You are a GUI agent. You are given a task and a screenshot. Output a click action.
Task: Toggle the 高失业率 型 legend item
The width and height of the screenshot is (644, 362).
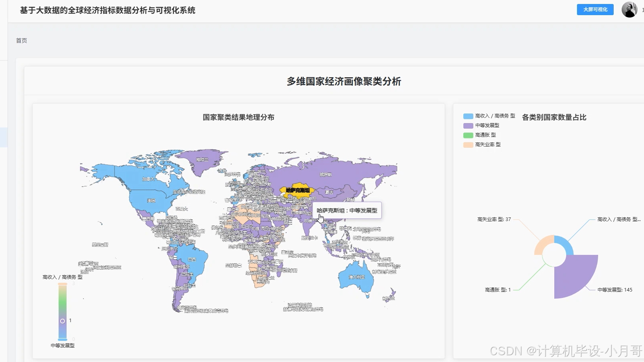coord(482,145)
